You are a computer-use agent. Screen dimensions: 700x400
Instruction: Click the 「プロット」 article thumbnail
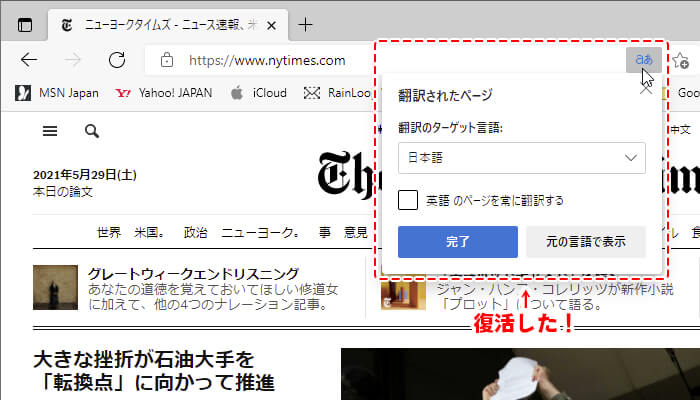click(403, 292)
